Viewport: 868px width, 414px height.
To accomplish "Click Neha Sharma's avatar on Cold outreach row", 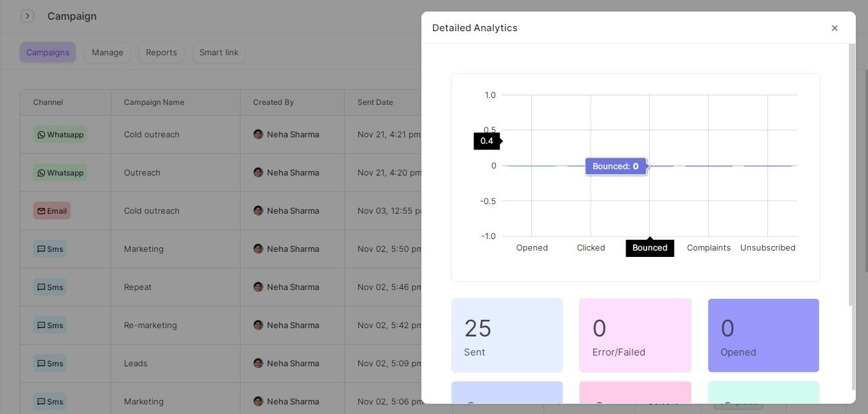I will coord(258,134).
